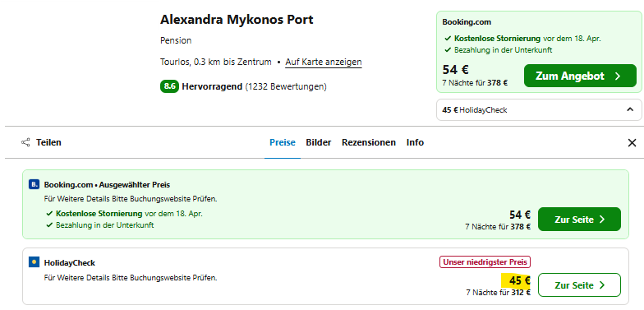Switch to the Bilder tab
This screenshot has width=644, height=310.
point(319,143)
